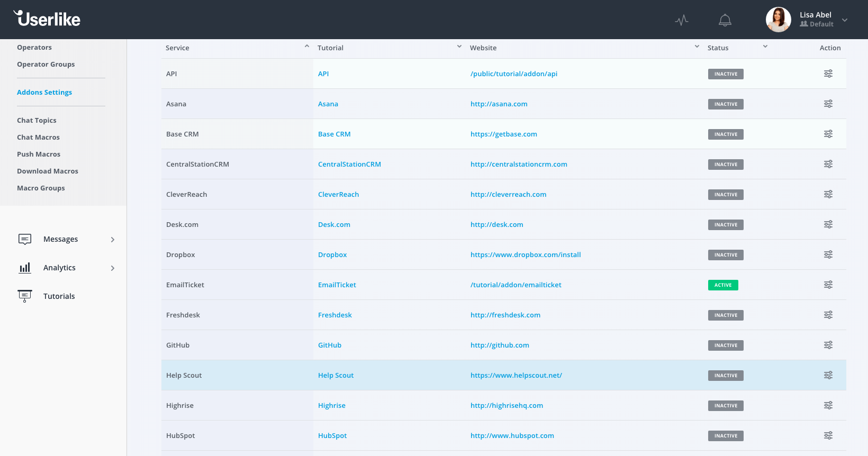The height and width of the screenshot is (456, 868).
Task: Open settings icon for Base CRM addon
Action: [x=828, y=134]
